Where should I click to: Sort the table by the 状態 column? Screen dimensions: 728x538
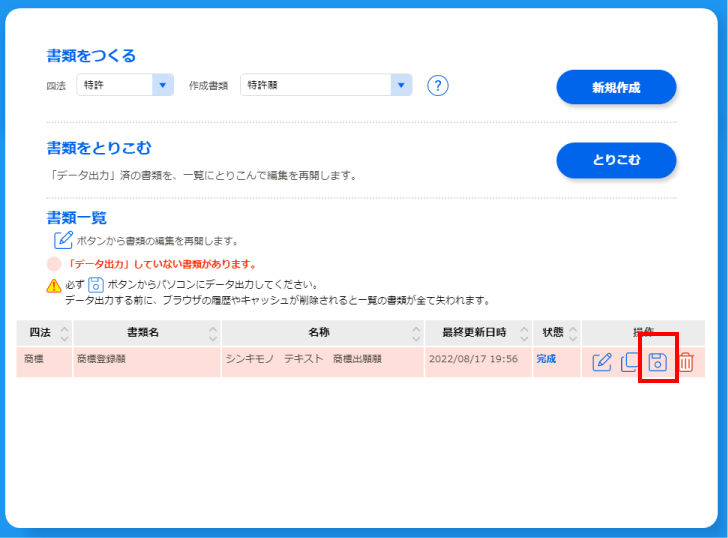[x=572, y=333]
